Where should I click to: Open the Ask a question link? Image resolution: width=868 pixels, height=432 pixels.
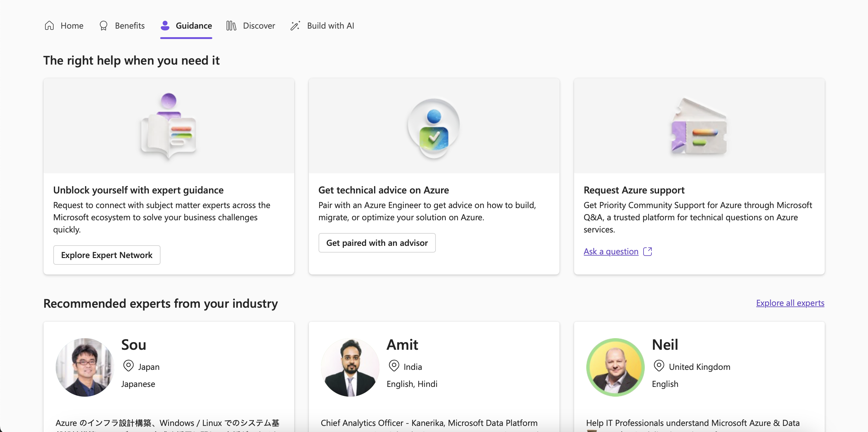(611, 251)
